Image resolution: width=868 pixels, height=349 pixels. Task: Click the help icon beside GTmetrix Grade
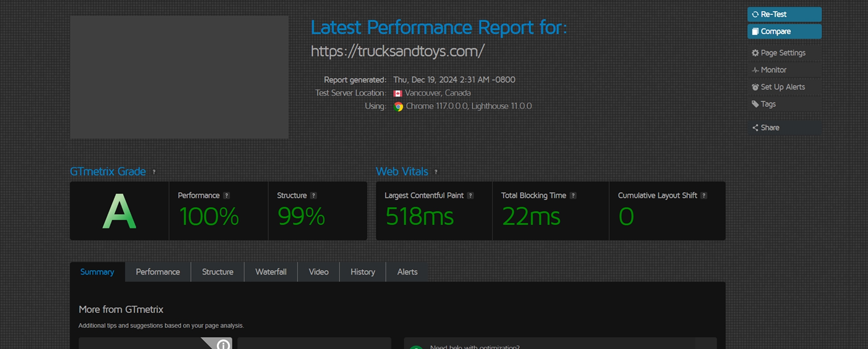(154, 172)
